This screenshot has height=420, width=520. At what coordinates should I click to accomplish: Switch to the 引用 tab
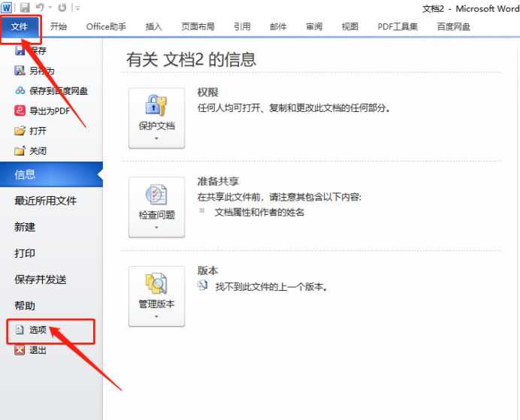pyautogui.click(x=242, y=26)
